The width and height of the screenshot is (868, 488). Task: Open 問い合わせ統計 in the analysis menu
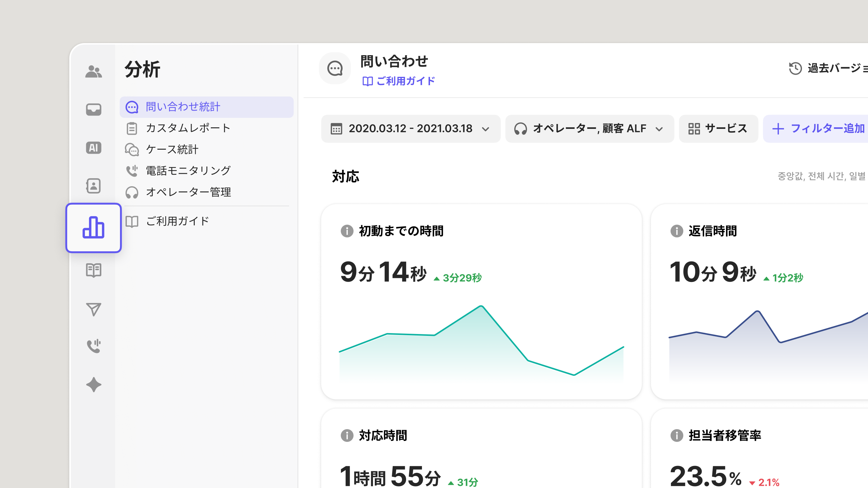(x=206, y=107)
